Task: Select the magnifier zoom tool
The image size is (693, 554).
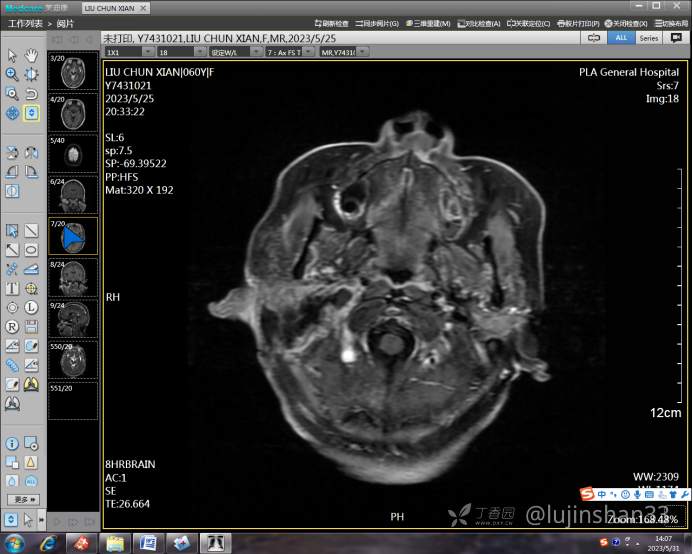Action: pyautogui.click(x=12, y=74)
